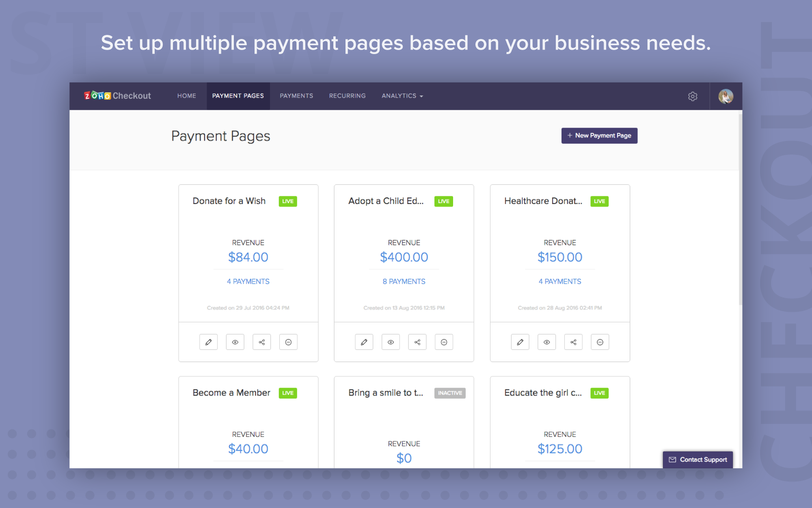The height and width of the screenshot is (508, 812).
Task: Preview the Healthcare Donat... page
Action: [x=547, y=342]
